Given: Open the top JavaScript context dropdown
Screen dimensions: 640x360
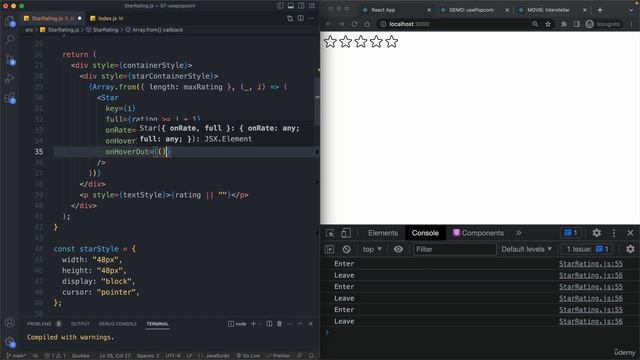Looking at the screenshot, I should [372, 249].
